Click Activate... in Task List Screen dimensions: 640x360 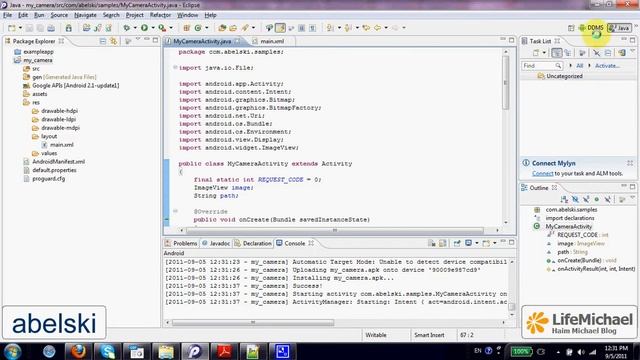point(607,65)
